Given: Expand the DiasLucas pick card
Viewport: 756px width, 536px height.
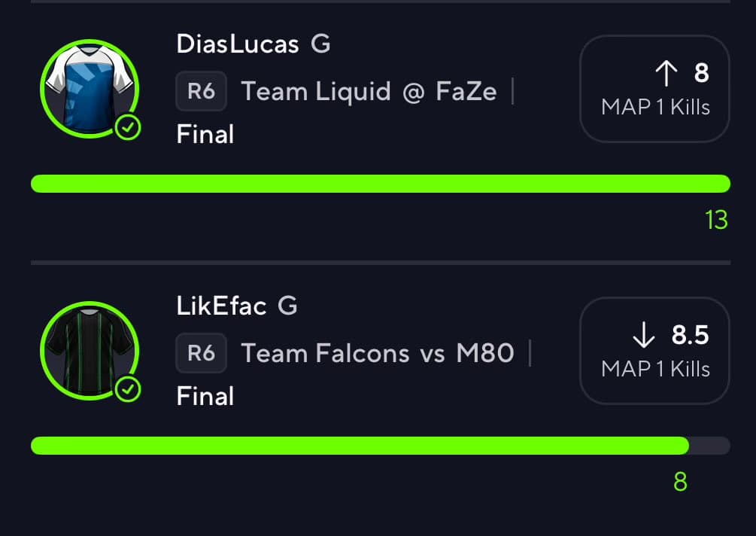Looking at the screenshot, I should (x=376, y=89).
